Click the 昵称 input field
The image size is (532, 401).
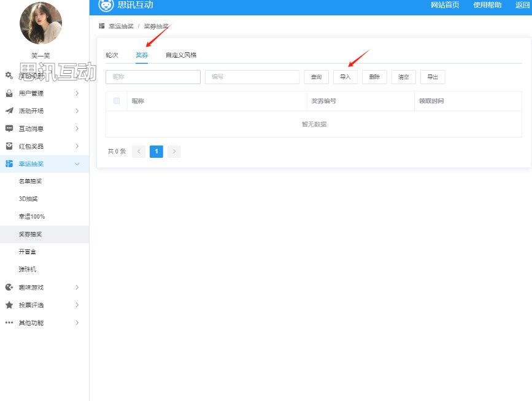tap(153, 77)
